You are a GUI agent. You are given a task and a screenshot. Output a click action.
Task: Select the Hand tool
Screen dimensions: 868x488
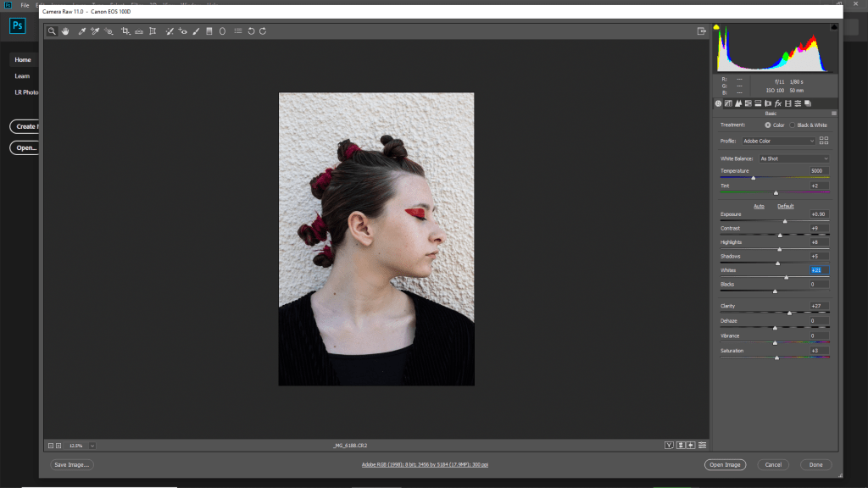(x=64, y=31)
